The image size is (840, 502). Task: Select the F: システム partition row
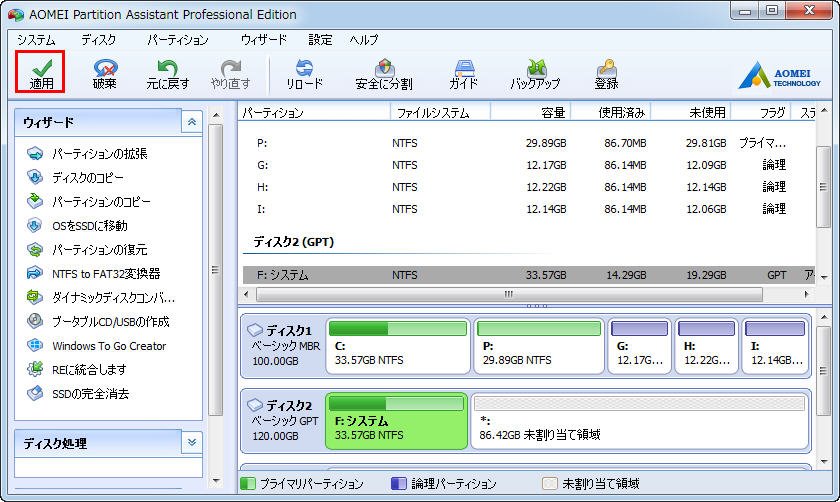pos(528,275)
